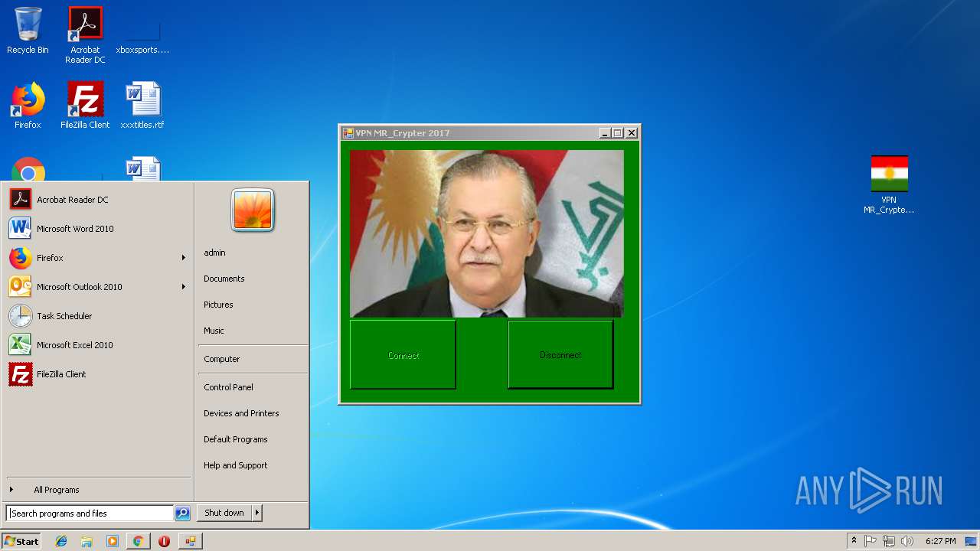
Task: Click FileZilla Client icon in Start menu
Action: click(x=21, y=374)
